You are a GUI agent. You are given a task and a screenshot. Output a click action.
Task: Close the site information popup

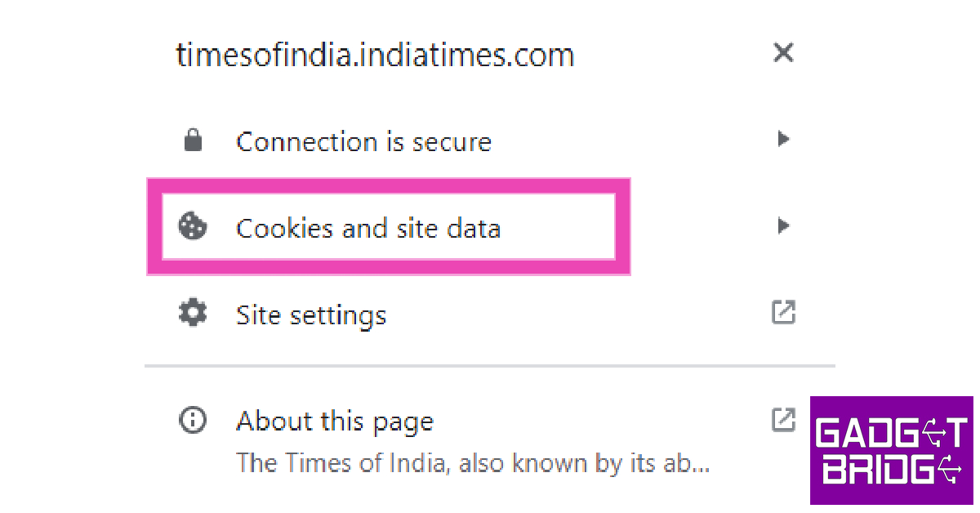click(783, 54)
